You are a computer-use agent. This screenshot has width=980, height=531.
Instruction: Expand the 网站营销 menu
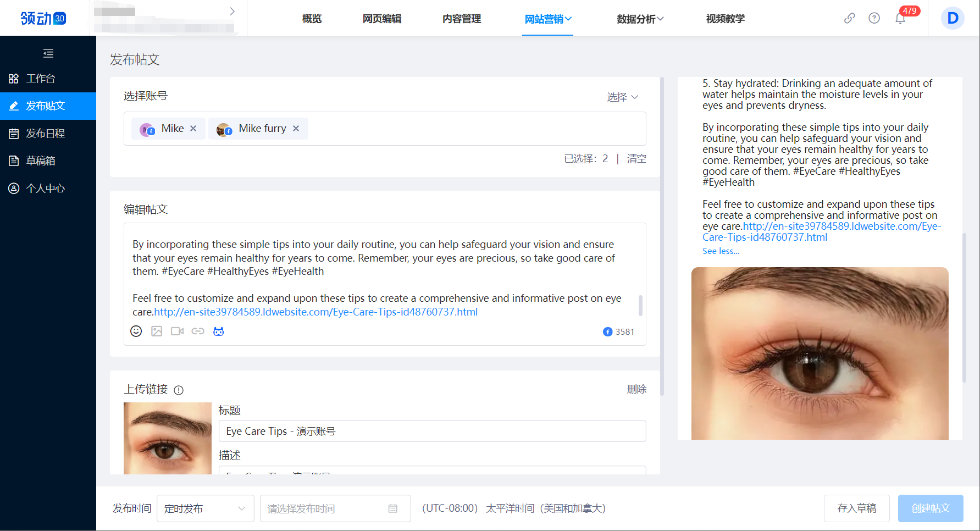(547, 19)
